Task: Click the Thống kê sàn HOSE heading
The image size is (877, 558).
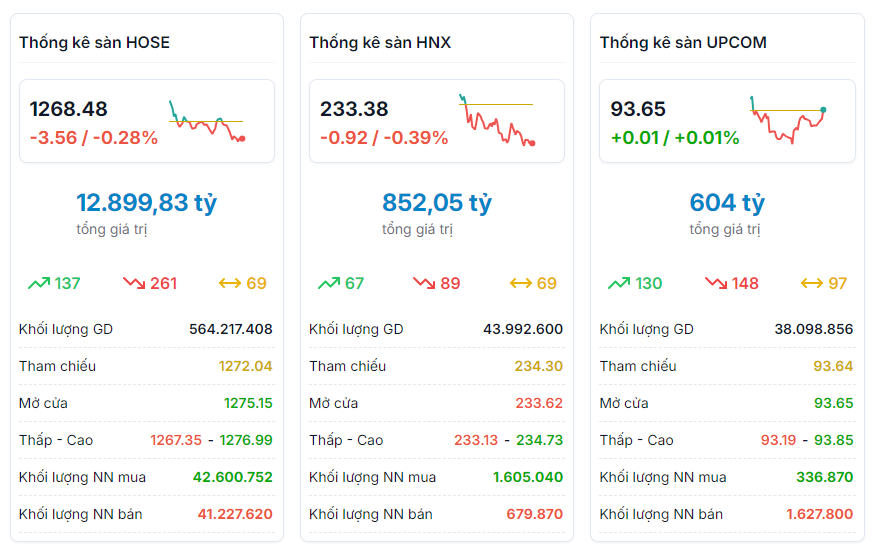Action: (94, 43)
